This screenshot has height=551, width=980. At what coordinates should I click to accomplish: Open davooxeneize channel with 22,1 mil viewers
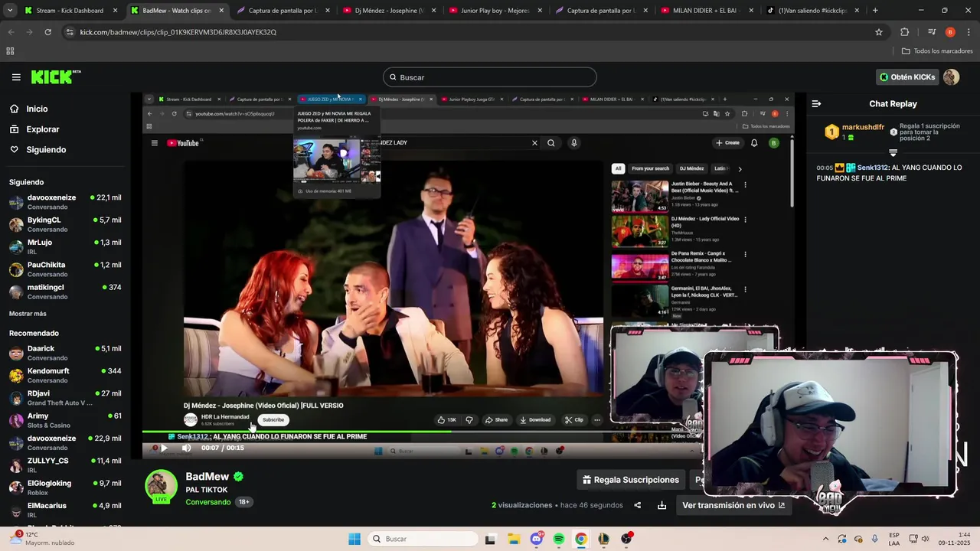coord(65,202)
